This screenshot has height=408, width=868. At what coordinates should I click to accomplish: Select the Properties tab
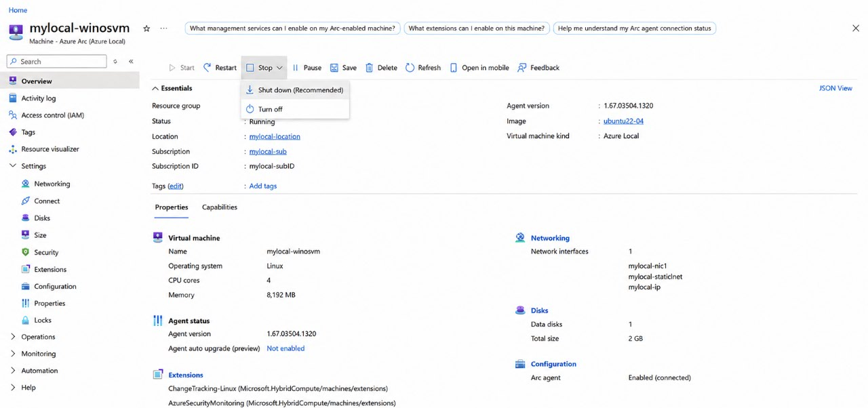coord(172,207)
